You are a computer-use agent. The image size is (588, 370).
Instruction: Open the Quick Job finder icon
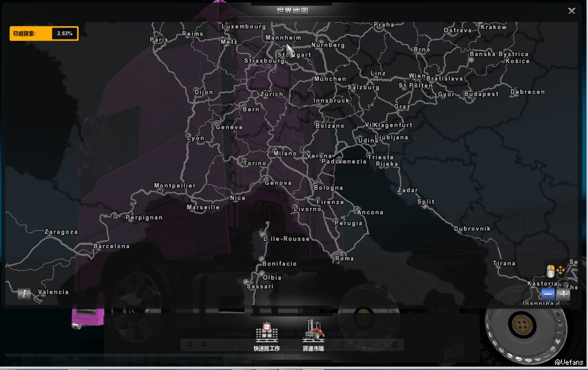[x=267, y=332]
